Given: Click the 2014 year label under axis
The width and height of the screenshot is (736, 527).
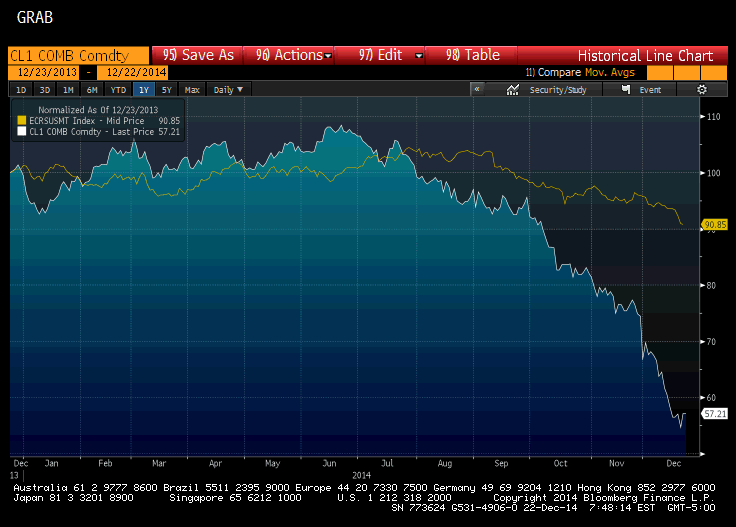Looking at the screenshot, I should [361, 475].
